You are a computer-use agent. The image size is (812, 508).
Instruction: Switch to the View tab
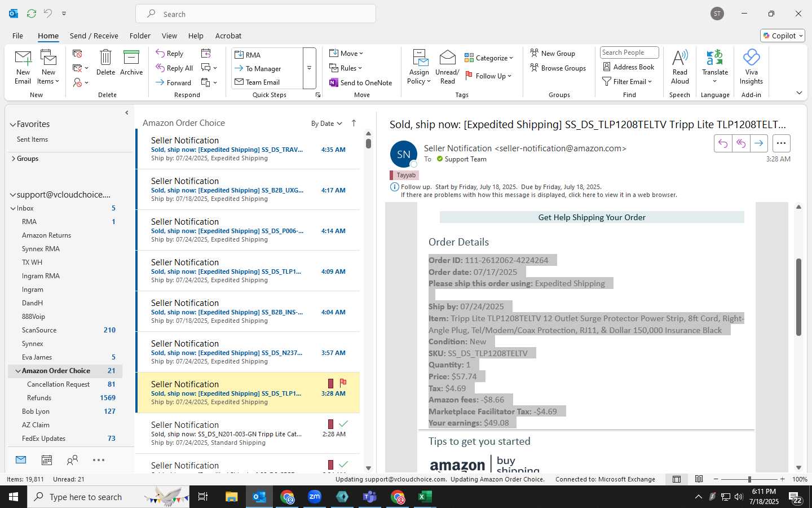tap(169, 36)
